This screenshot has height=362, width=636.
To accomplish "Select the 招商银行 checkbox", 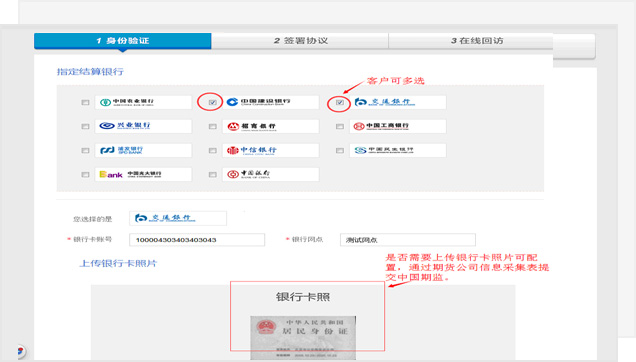I will pos(213,127).
